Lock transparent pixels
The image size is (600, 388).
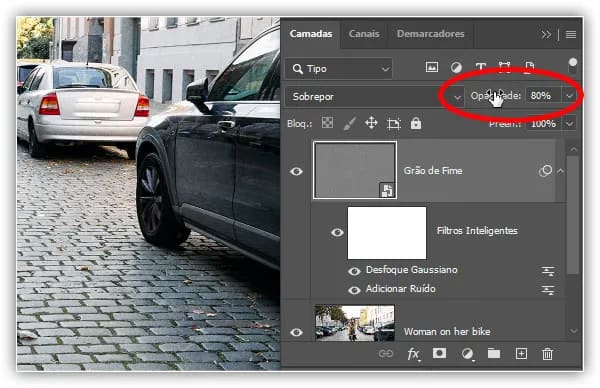tap(327, 123)
